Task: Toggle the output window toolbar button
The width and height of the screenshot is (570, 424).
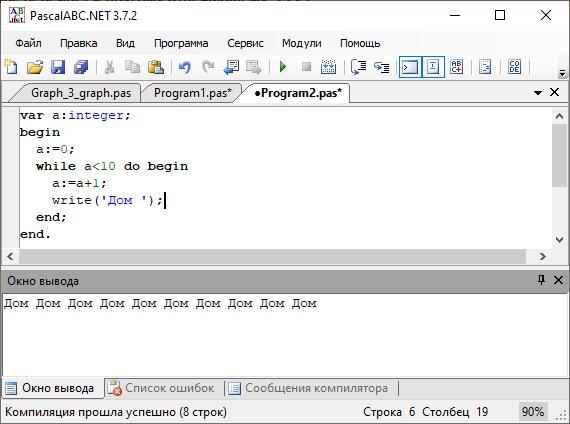Action: 410,67
